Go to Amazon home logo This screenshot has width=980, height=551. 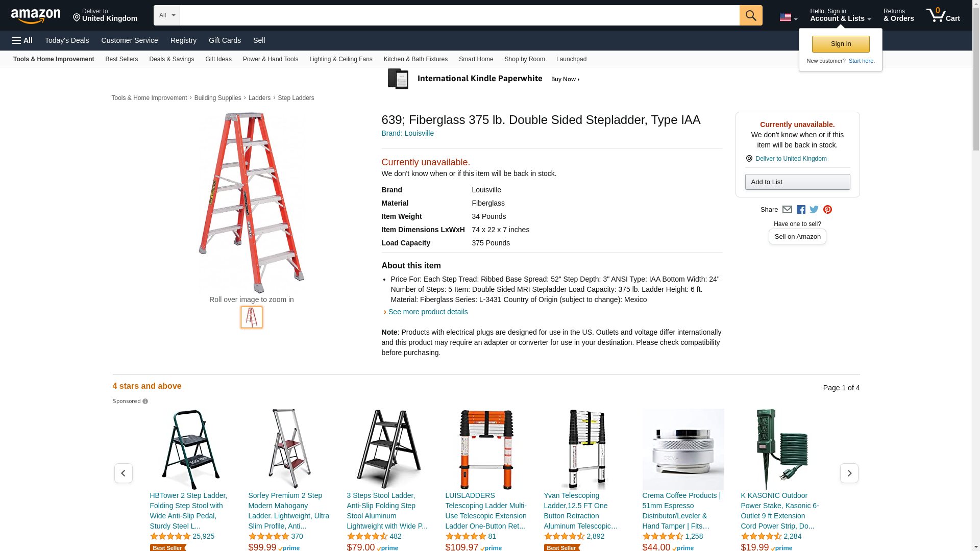pyautogui.click(x=36, y=16)
